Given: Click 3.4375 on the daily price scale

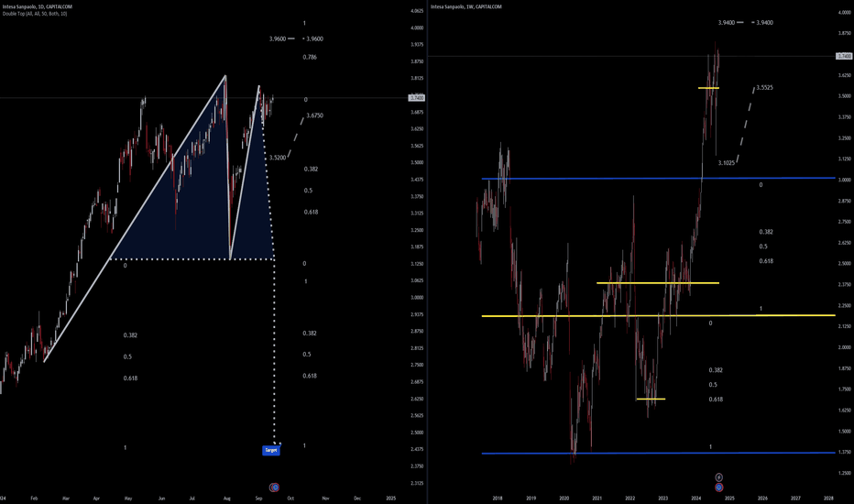Looking at the screenshot, I should [417, 180].
